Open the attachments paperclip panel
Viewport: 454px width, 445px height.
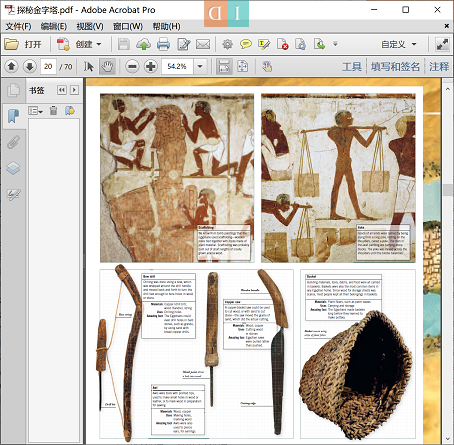click(x=13, y=142)
